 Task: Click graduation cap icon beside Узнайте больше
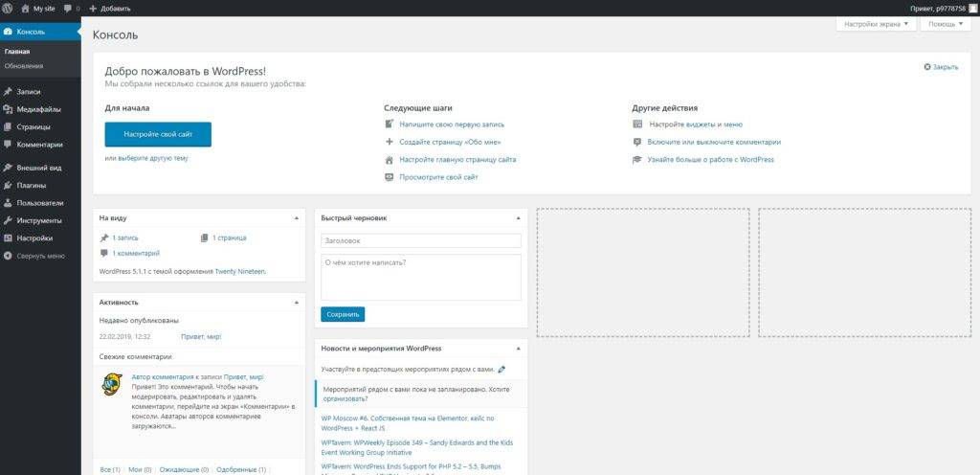point(637,159)
